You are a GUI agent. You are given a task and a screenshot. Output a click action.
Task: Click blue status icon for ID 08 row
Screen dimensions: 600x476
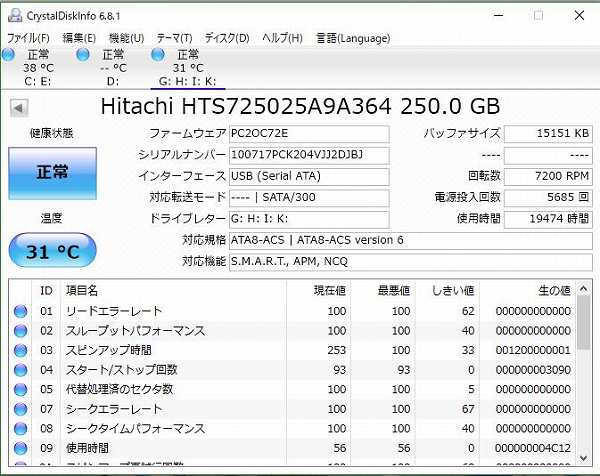pyautogui.click(x=20, y=429)
